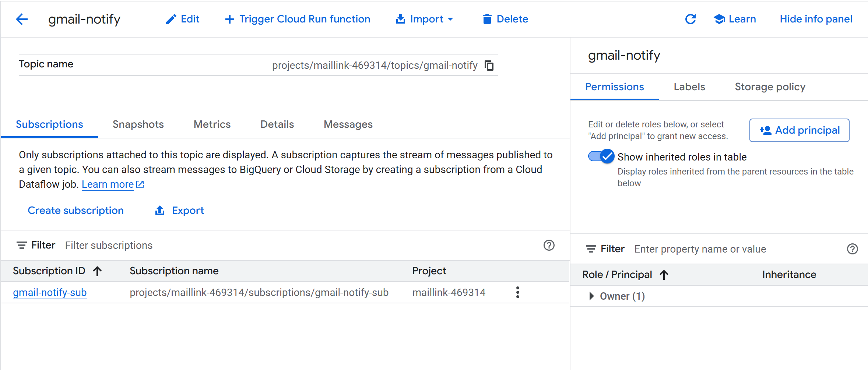Click the back arrow icon

point(22,19)
